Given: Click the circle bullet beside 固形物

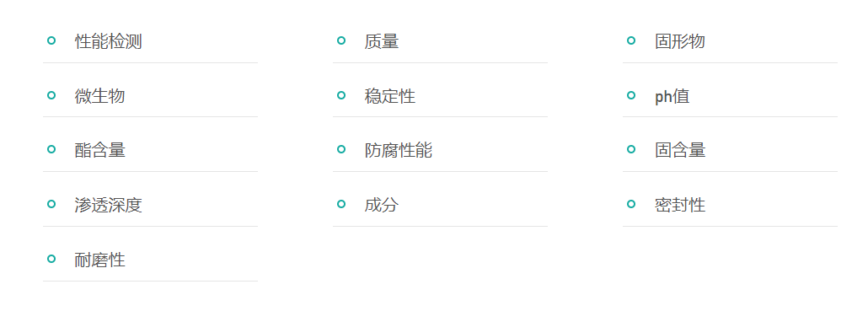Looking at the screenshot, I should (x=631, y=40).
